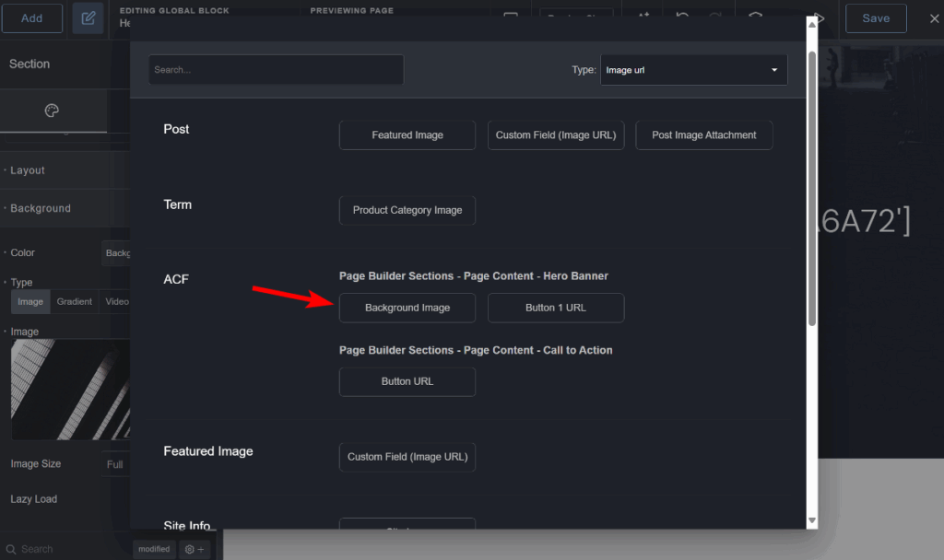Click the scrollbar down arrow in dialog
This screenshot has width=944, height=560.
pyautogui.click(x=811, y=520)
